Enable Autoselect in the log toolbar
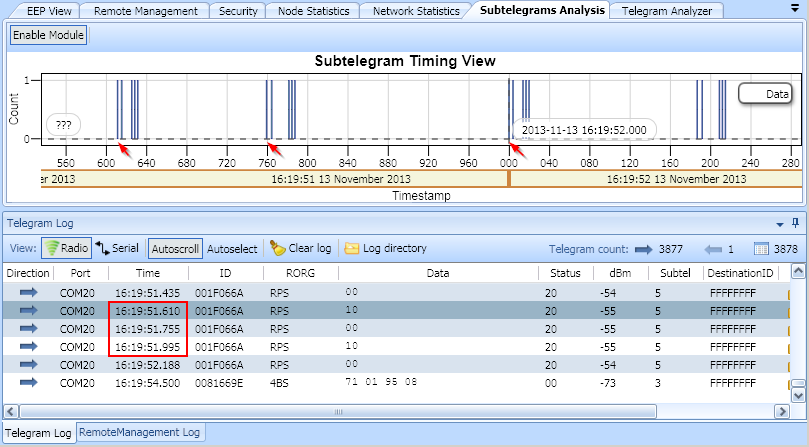The image size is (809, 447). [232, 248]
